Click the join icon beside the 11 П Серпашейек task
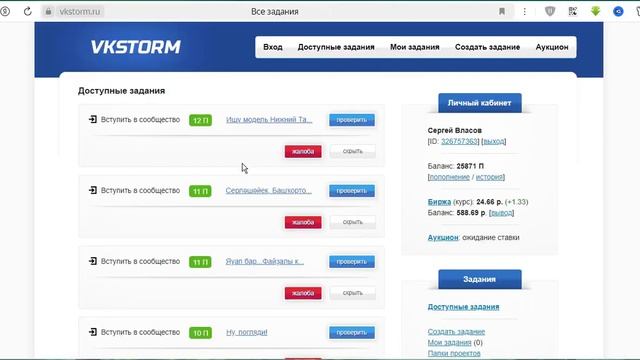Image resolution: width=640 pixels, height=360 pixels. [x=93, y=190]
